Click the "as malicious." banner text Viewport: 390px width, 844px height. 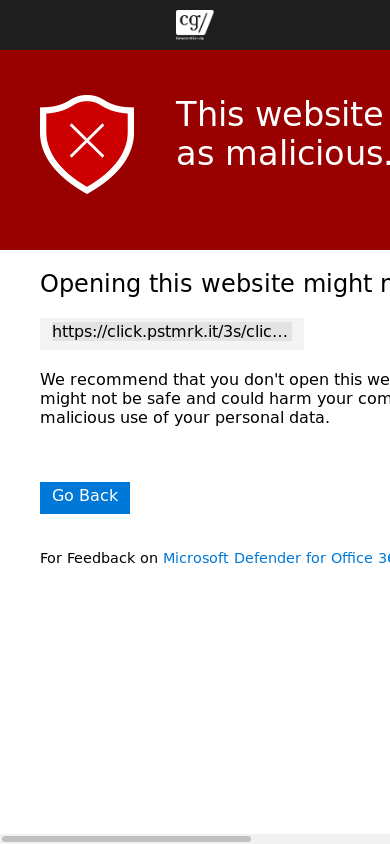click(x=283, y=154)
